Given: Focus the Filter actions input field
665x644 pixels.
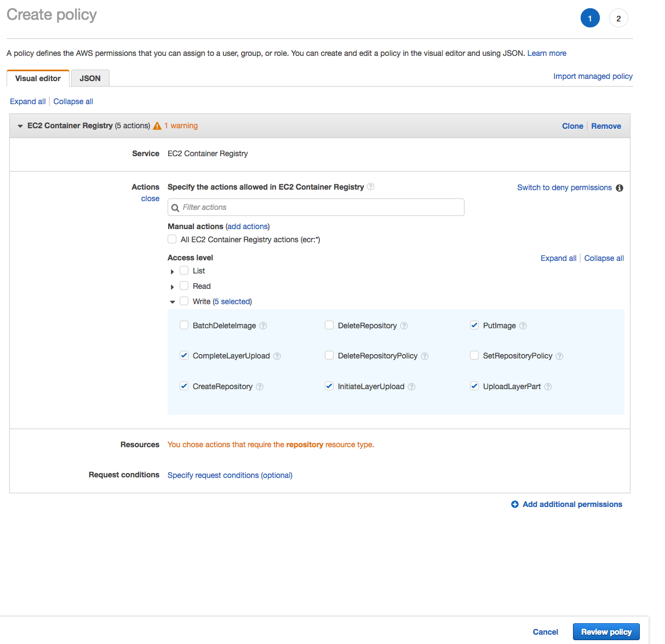Looking at the screenshot, I should click(316, 207).
